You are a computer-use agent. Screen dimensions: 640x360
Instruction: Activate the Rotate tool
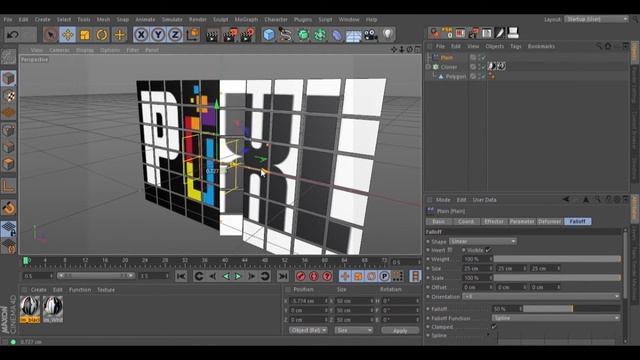[x=102, y=35]
